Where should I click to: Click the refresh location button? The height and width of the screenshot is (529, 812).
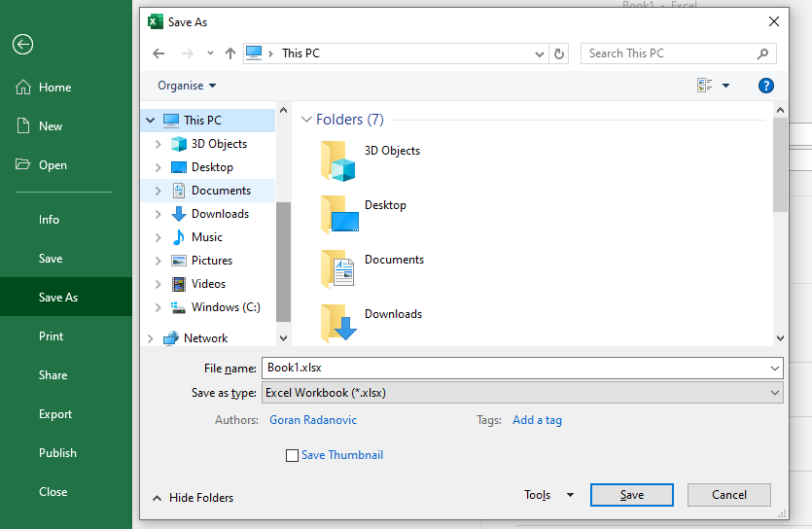coord(559,53)
